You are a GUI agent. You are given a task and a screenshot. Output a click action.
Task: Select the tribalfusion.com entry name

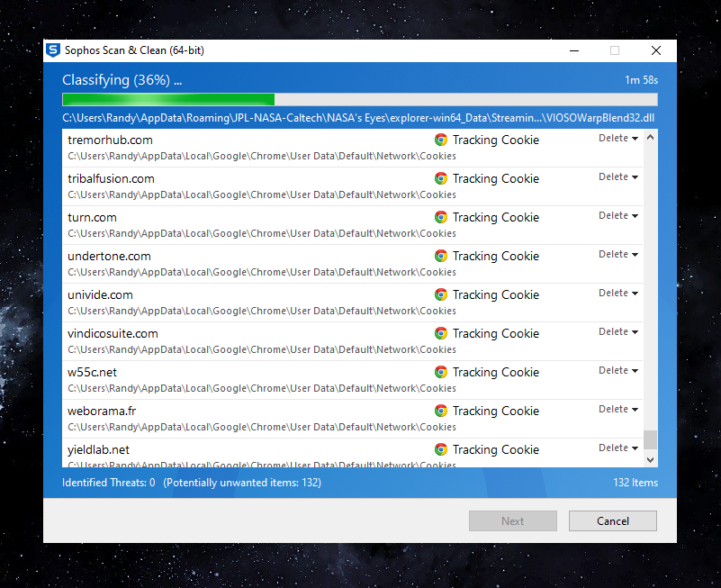(x=111, y=178)
